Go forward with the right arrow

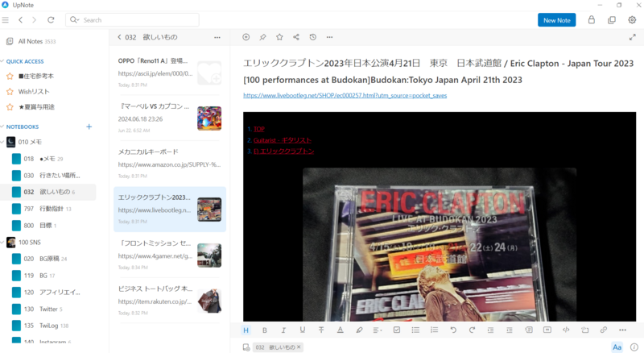point(34,20)
